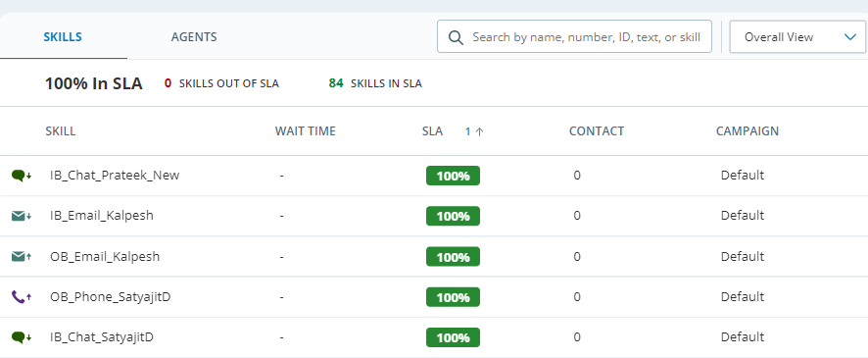The height and width of the screenshot is (358, 868).
Task: Click the contact count 0 for OB_Phone_SatyajitD
Action: (577, 297)
